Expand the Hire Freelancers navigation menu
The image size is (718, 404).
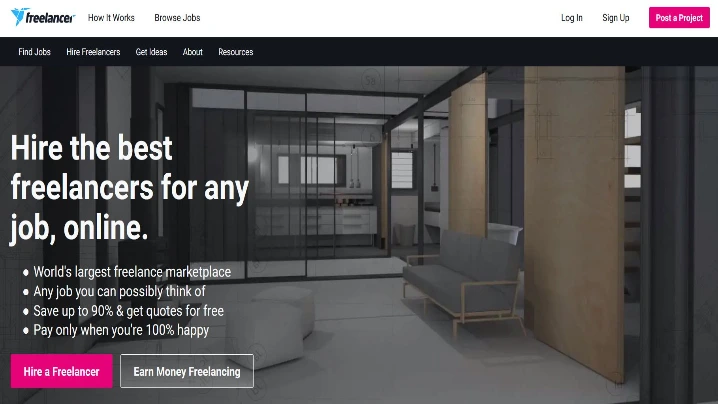click(x=93, y=52)
